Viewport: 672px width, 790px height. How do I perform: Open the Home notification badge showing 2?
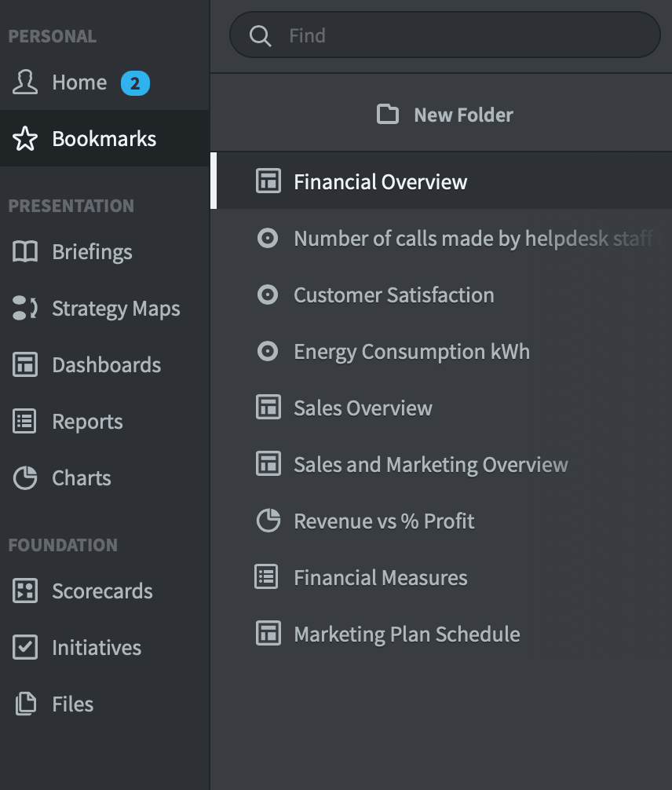coord(135,83)
